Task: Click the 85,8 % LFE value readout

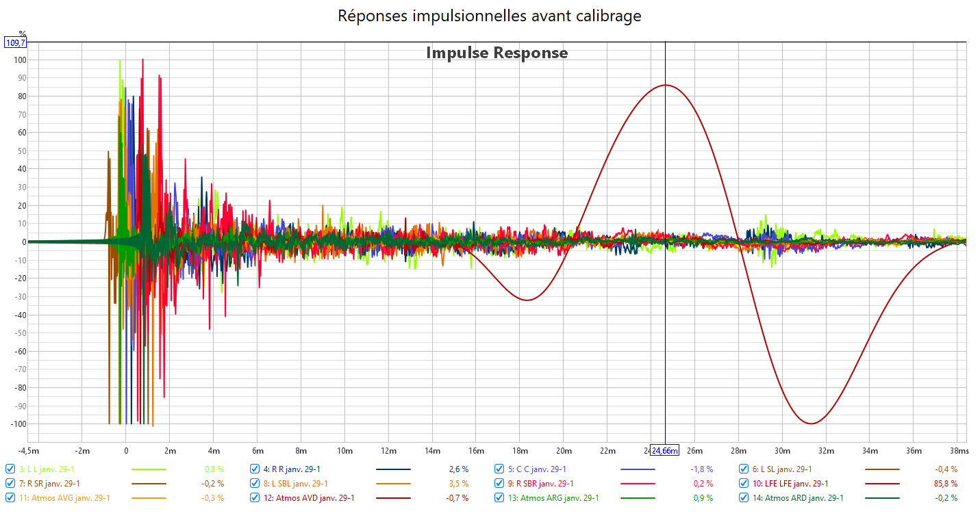Action: pyautogui.click(x=944, y=484)
